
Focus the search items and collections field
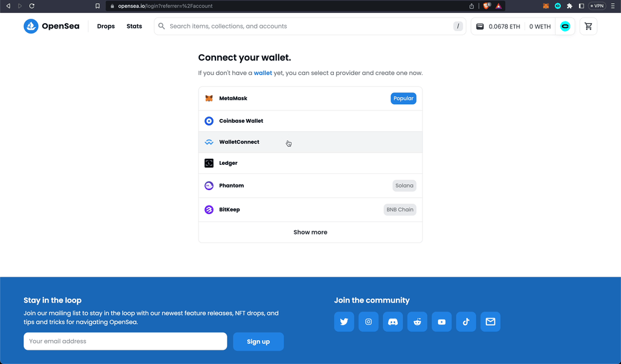click(310, 26)
